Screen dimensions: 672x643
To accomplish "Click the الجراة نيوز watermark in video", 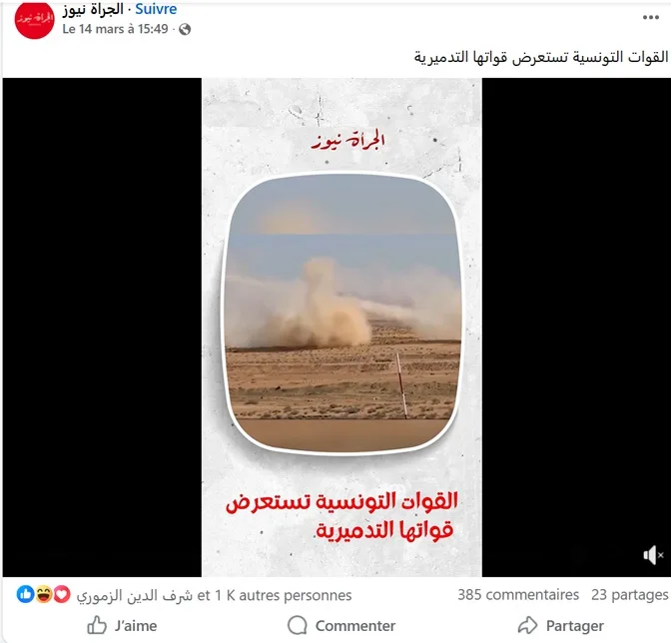I will click(348, 140).
